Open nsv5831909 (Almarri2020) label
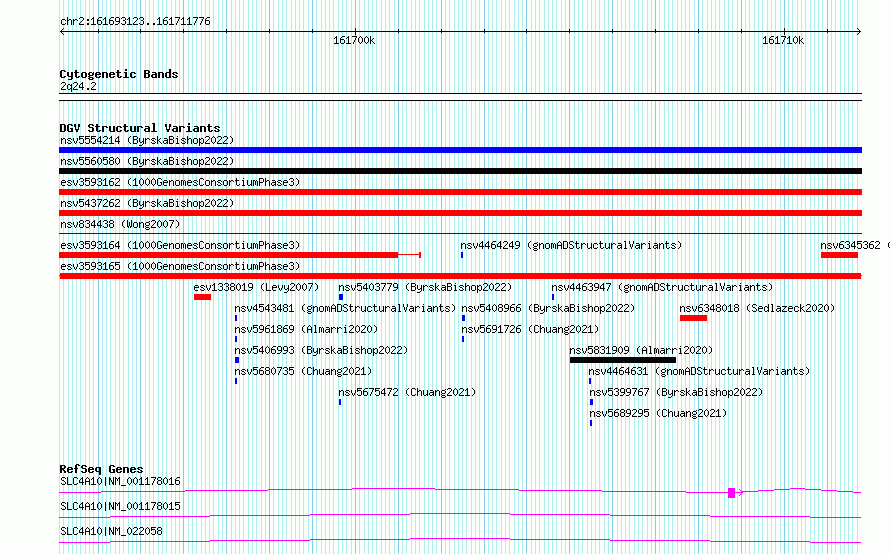 point(641,350)
